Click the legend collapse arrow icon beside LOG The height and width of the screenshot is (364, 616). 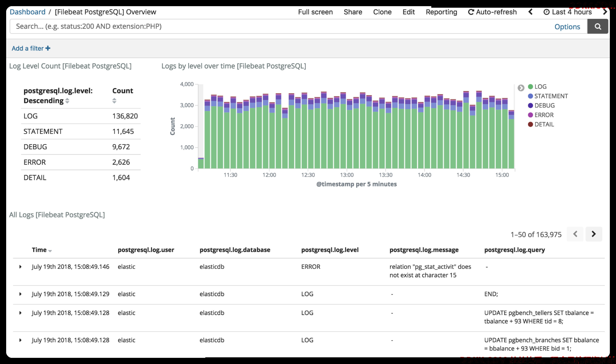[521, 87]
